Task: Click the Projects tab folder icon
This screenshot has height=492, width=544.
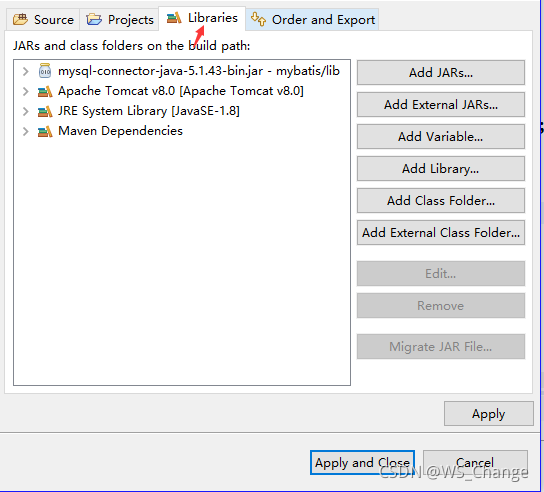Action: (x=94, y=19)
